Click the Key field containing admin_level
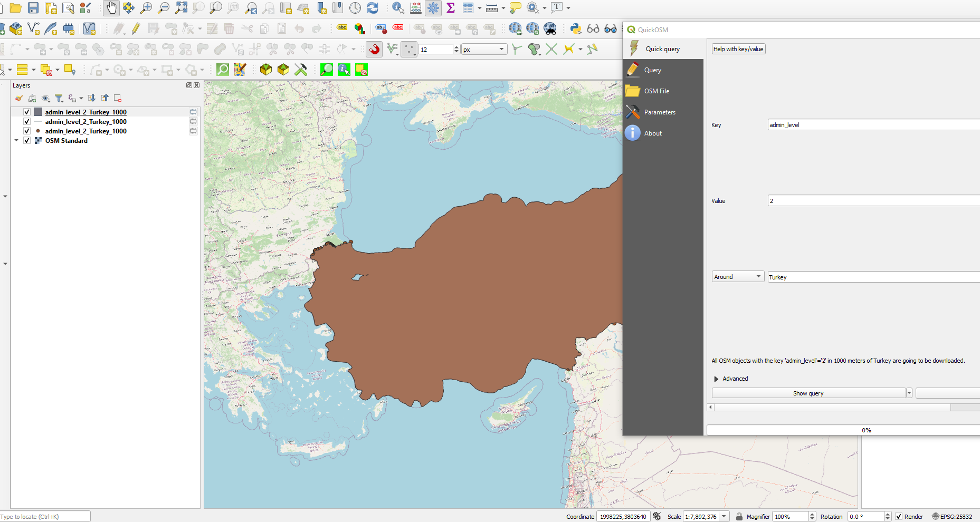980x522 pixels. [x=874, y=125]
